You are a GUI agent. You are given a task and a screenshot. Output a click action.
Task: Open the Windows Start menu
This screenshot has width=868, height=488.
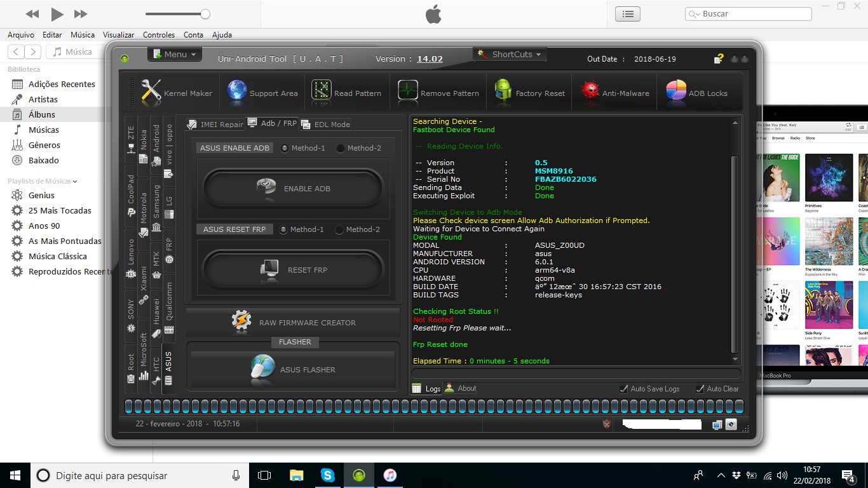[15, 475]
